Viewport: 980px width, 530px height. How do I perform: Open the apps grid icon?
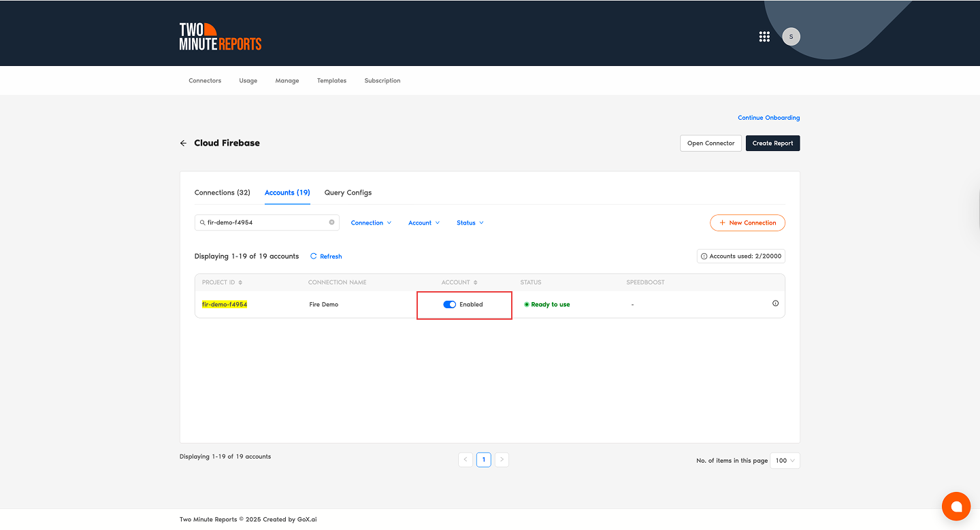coord(764,37)
